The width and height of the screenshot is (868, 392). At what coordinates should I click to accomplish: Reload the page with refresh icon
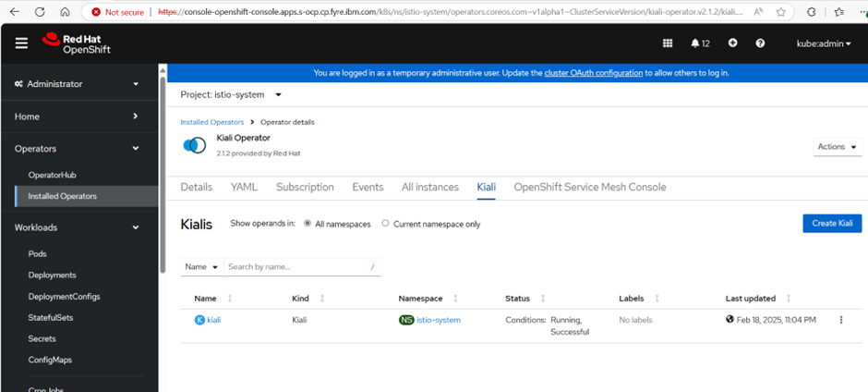(x=40, y=12)
